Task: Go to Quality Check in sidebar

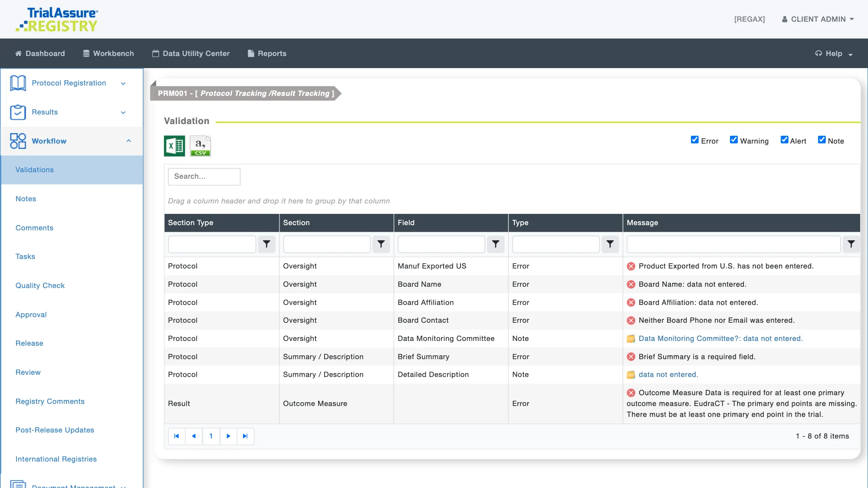Action: [40, 285]
